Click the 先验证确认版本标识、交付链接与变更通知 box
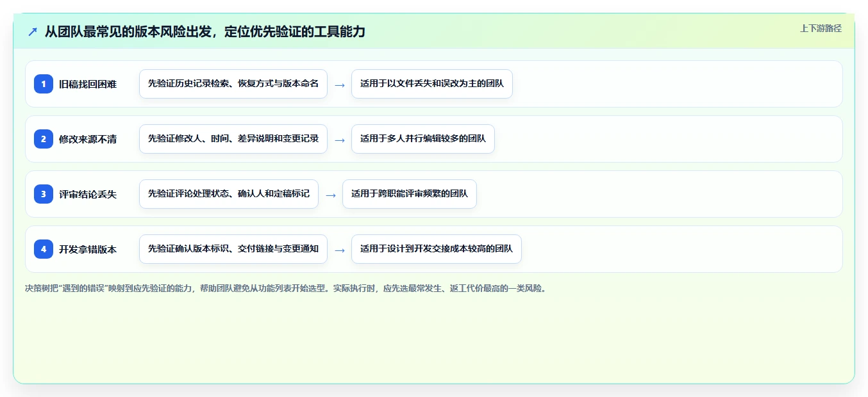Screen dimensions: 868x397 (233, 249)
